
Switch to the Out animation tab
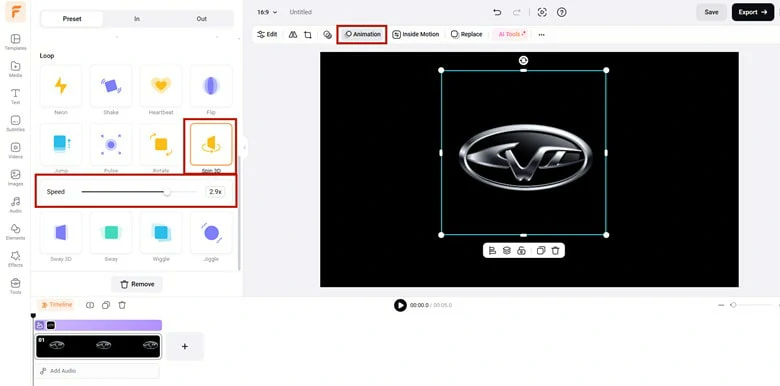click(x=201, y=19)
